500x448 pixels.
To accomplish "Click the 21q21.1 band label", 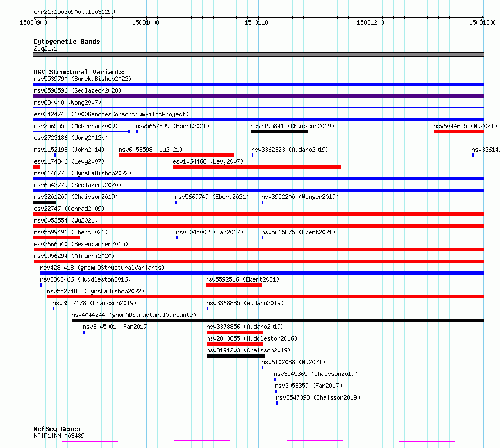I will (46, 48).
